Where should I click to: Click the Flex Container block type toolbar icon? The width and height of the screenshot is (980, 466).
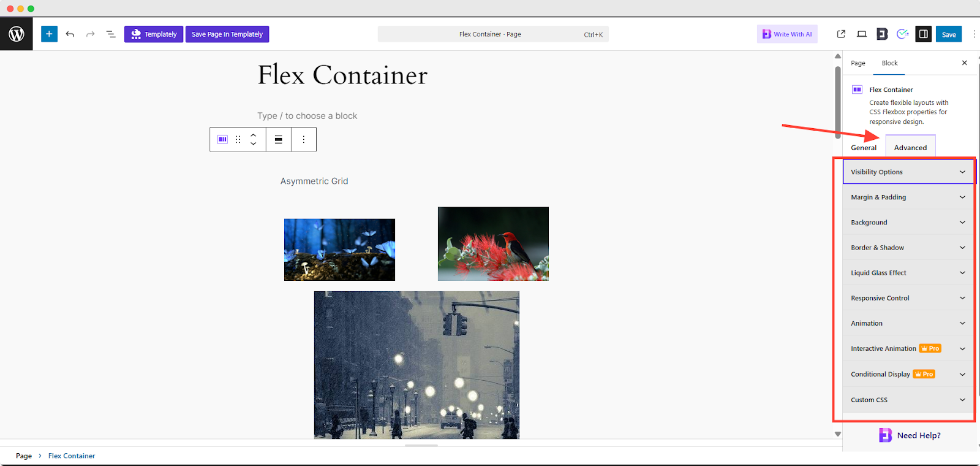223,139
